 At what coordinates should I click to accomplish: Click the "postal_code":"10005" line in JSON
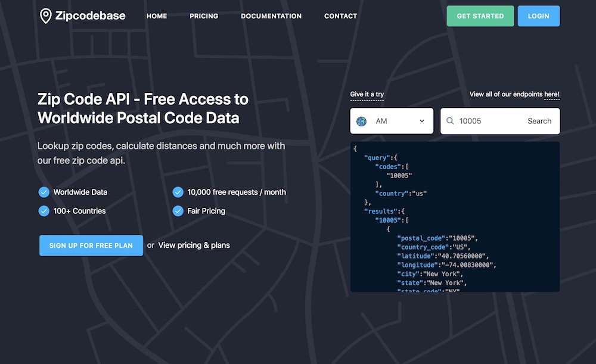coord(437,238)
